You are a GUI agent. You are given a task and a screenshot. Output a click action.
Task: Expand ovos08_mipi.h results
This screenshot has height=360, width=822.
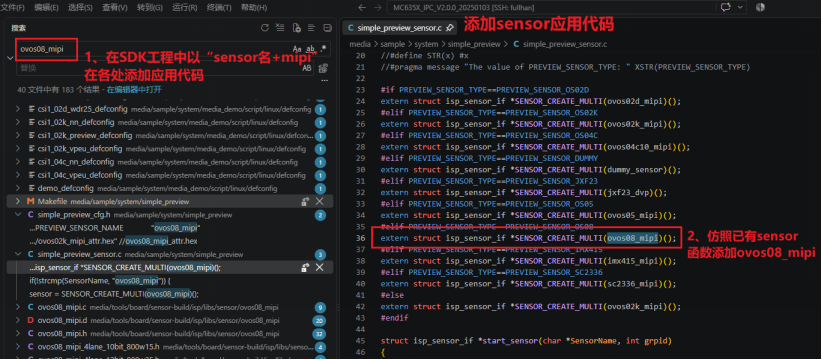[17, 333]
